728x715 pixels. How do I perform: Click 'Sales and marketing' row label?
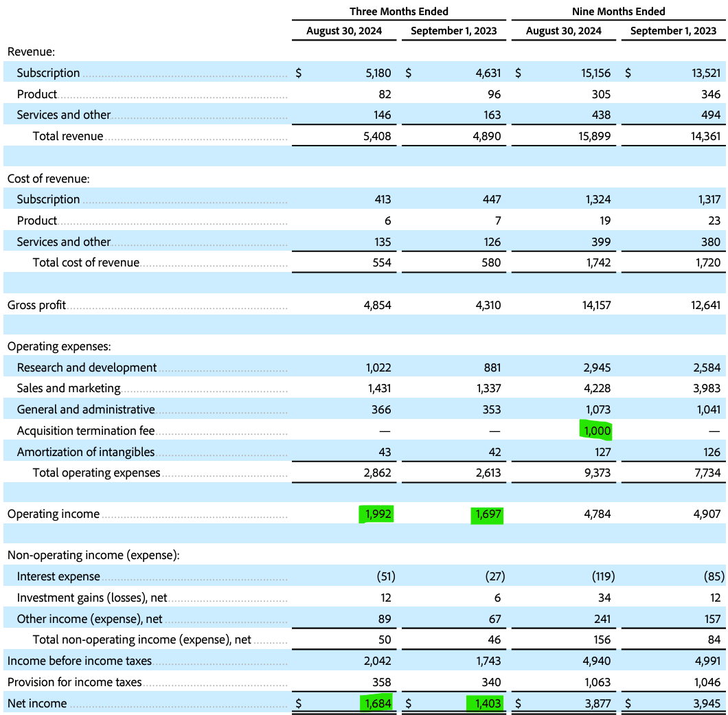(x=69, y=388)
